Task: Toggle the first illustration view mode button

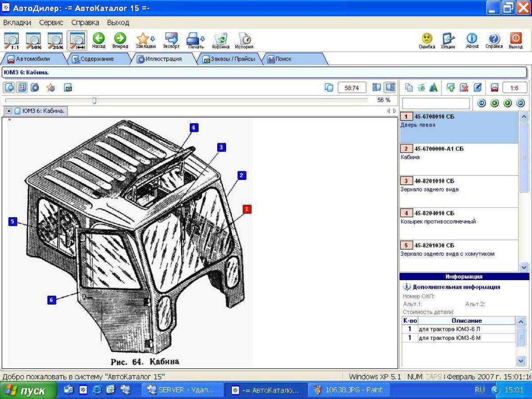Action: click(x=10, y=87)
